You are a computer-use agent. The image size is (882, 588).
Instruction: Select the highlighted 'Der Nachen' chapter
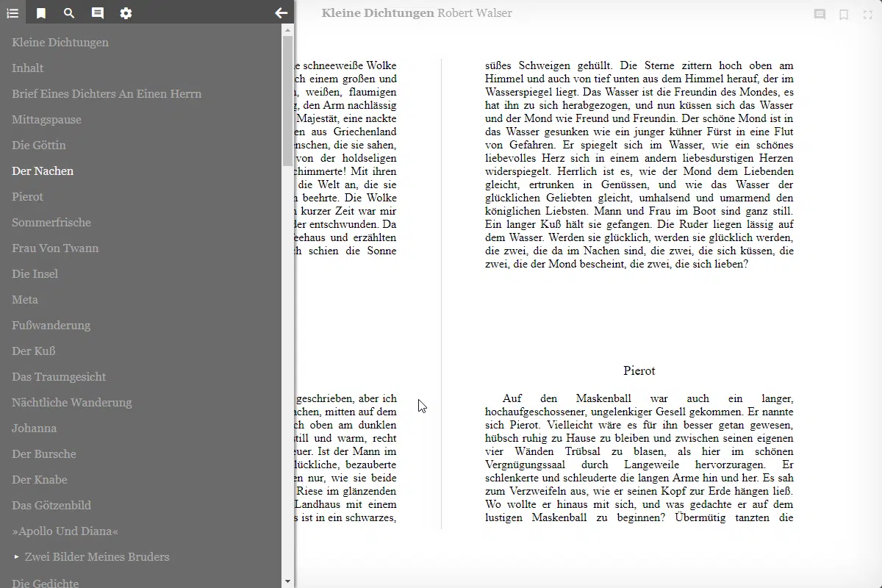[x=43, y=171]
